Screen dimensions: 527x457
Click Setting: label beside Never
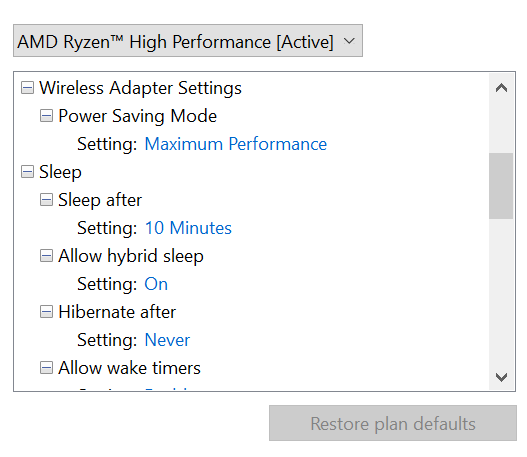107,341
